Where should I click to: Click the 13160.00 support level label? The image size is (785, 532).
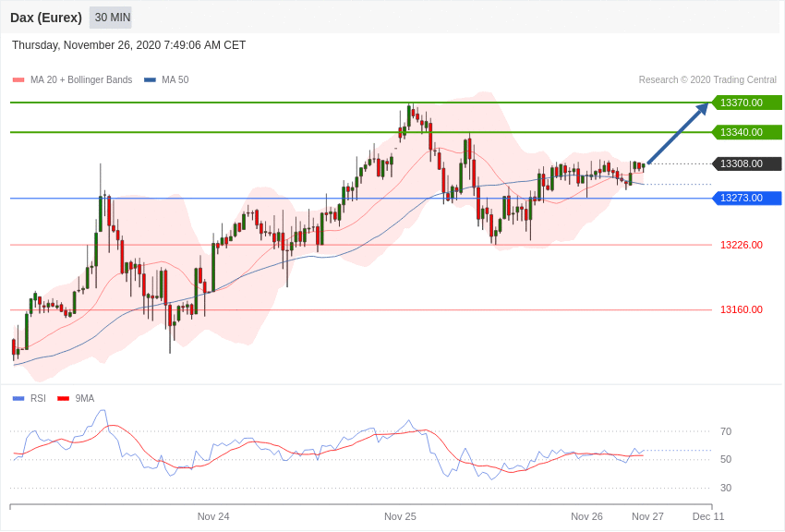pos(742,309)
